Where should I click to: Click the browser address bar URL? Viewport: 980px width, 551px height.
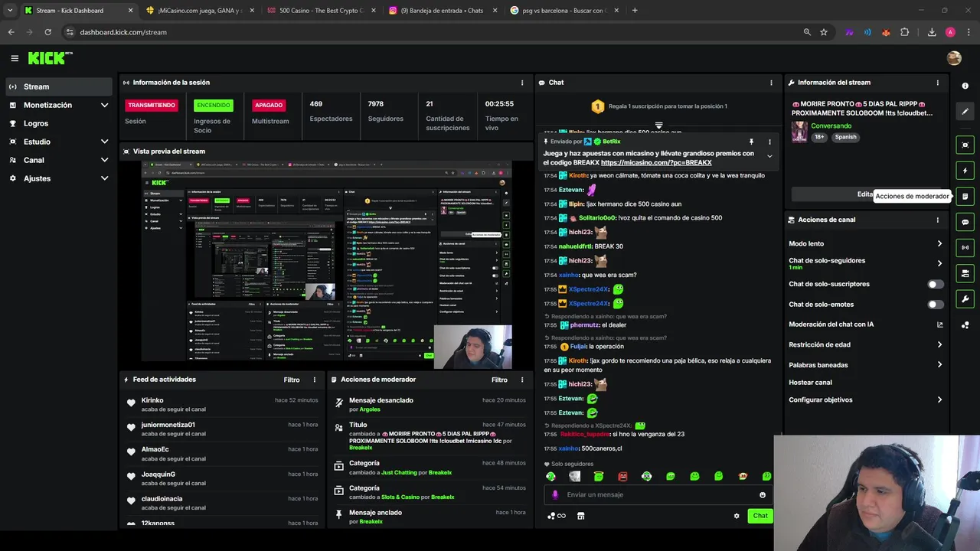point(123,32)
